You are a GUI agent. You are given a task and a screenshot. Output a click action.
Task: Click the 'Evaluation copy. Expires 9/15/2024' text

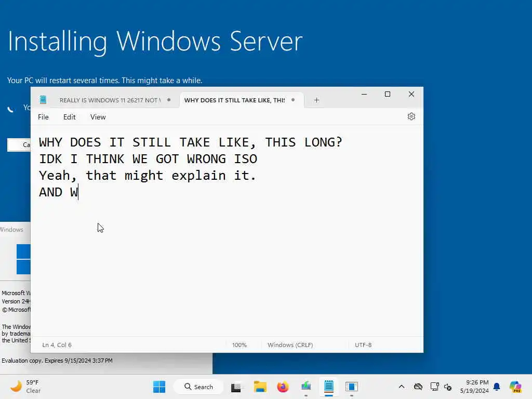[57, 361]
